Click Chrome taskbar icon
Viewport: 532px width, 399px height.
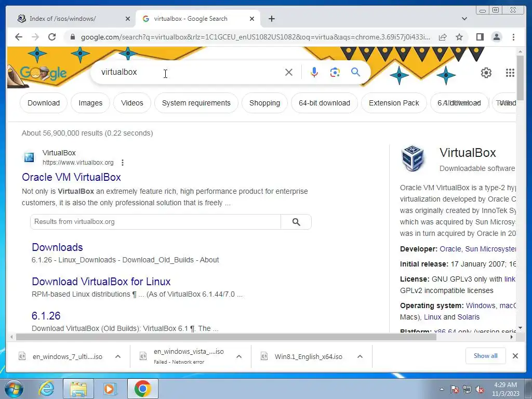tap(143, 389)
